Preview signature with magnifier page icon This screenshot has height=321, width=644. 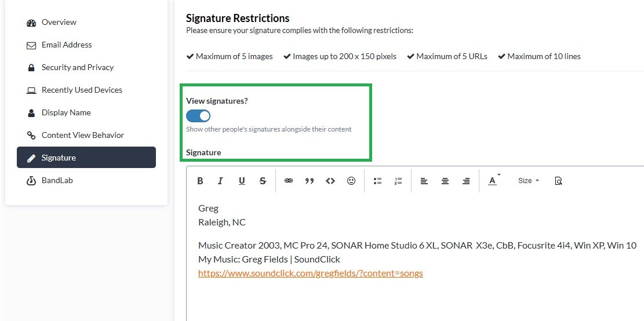[558, 181]
